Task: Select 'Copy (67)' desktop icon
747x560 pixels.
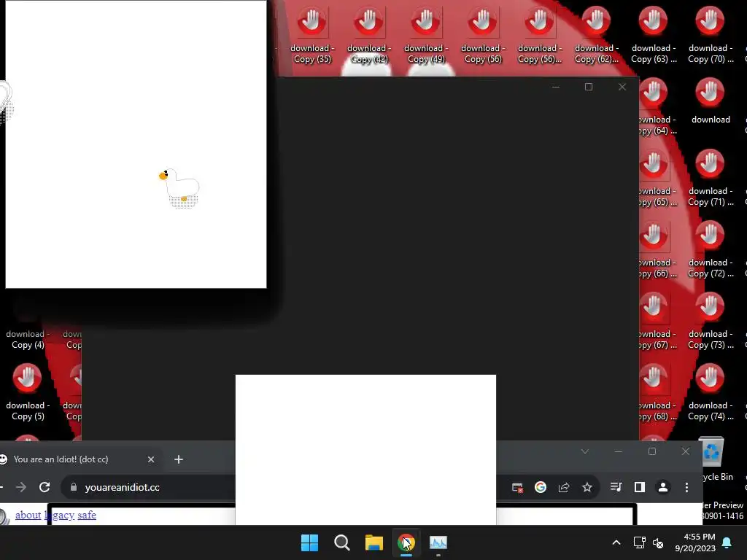Action: tap(658, 322)
